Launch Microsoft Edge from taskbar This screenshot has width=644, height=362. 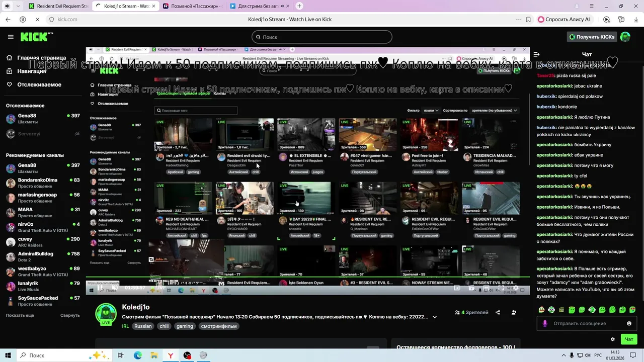tap(137, 355)
